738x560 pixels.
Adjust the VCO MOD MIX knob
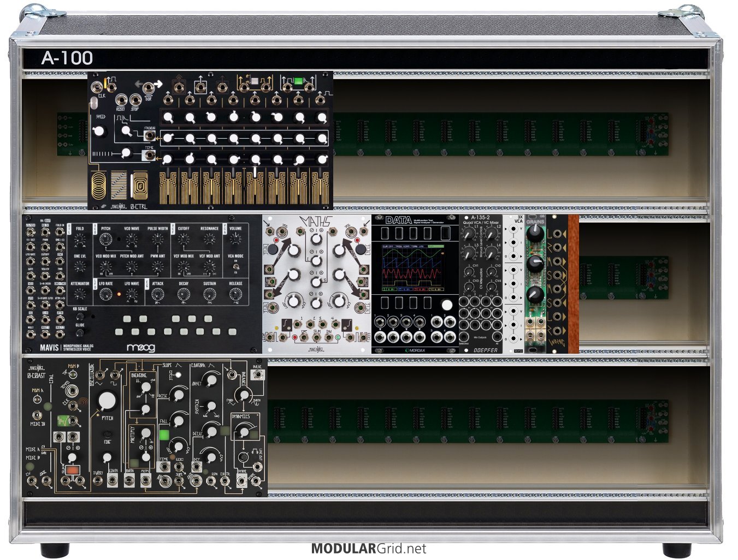pos(106,267)
